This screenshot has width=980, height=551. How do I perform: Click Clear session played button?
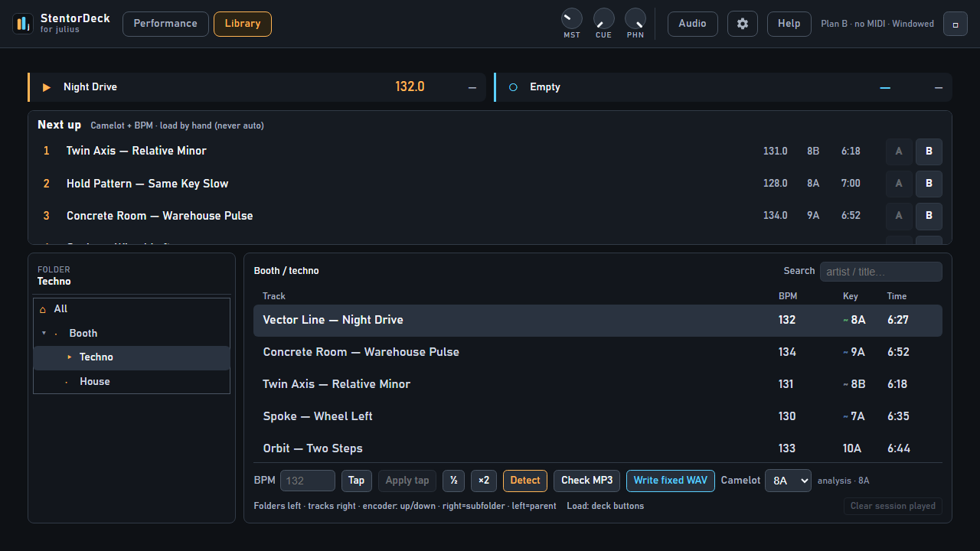point(893,506)
